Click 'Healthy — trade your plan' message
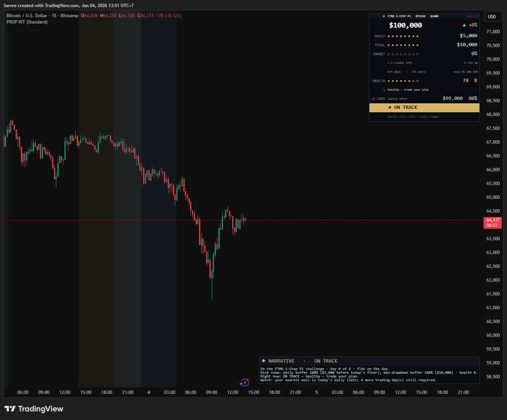 [408, 90]
